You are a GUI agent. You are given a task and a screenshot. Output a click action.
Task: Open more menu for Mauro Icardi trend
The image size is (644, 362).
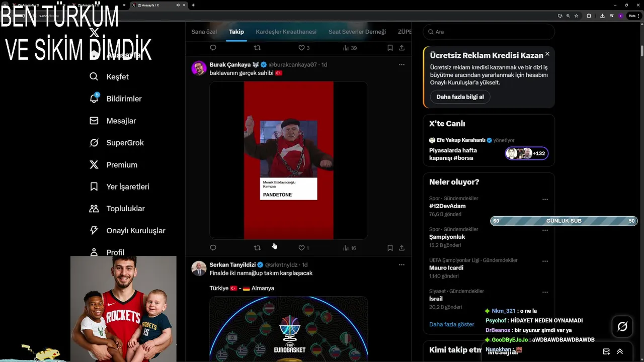[x=545, y=261]
